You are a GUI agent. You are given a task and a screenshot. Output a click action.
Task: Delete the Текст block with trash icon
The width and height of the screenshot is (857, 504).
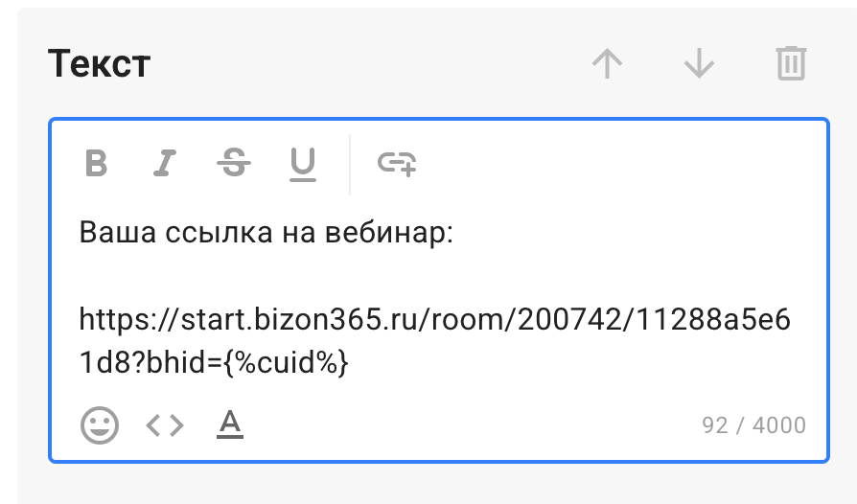(x=791, y=64)
